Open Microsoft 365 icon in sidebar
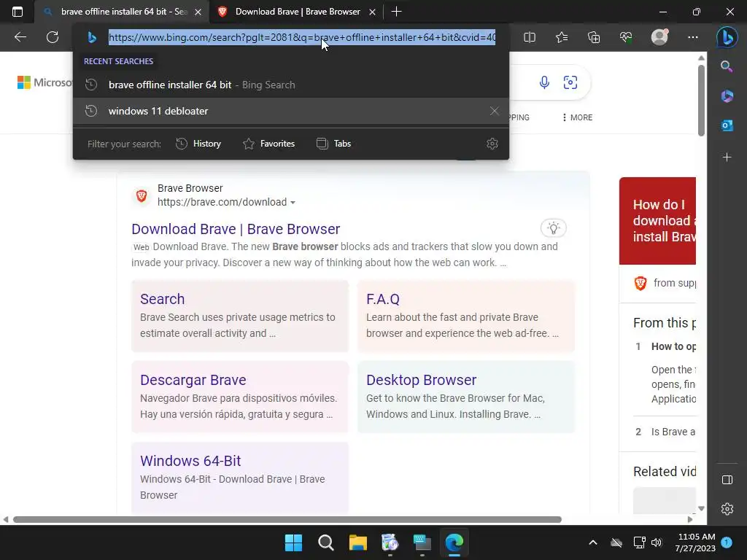The height and width of the screenshot is (560, 747). pos(727,96)
